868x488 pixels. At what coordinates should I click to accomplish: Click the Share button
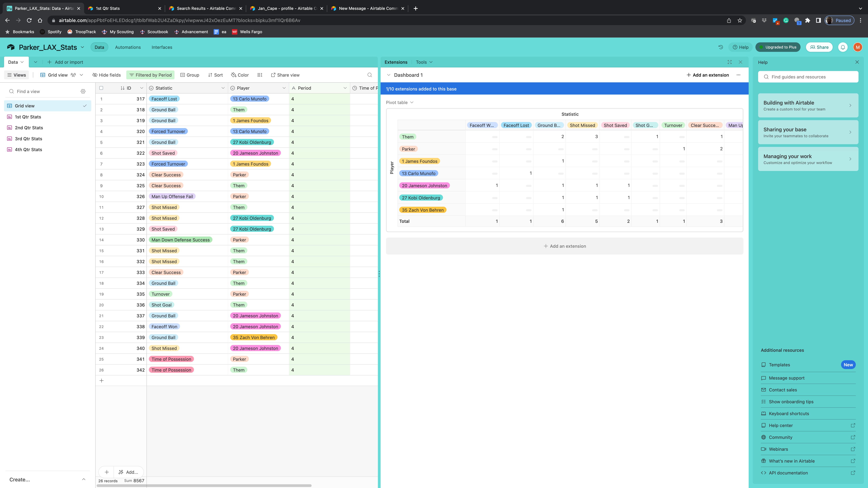819,47
